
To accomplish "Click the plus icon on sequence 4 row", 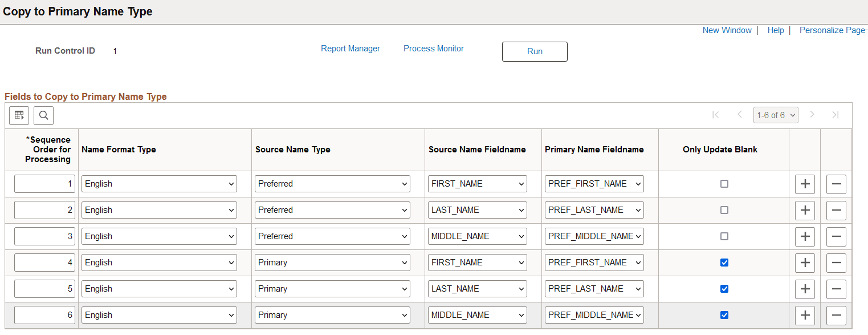I will tap(805, 263).
